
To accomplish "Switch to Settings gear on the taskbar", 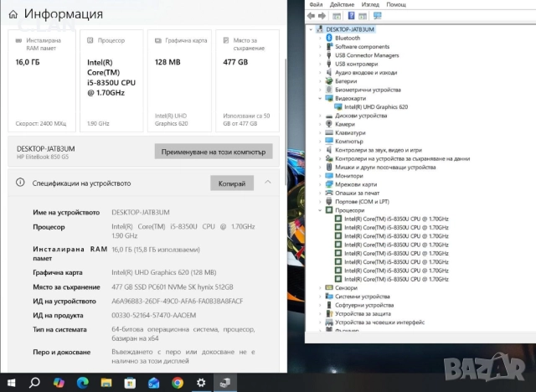I will coord(201,383).
